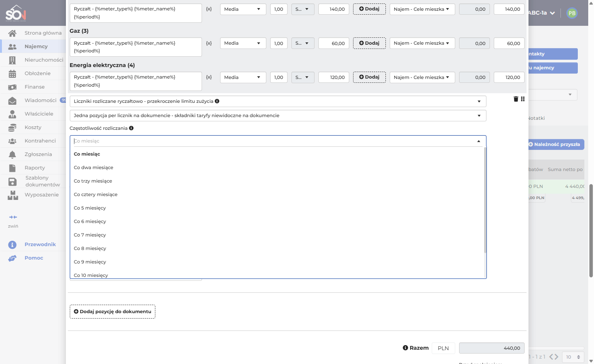This screenshot has height=364, width=594.
Task: Click price field 120,00 in Energia row
Action: point(334,77)
